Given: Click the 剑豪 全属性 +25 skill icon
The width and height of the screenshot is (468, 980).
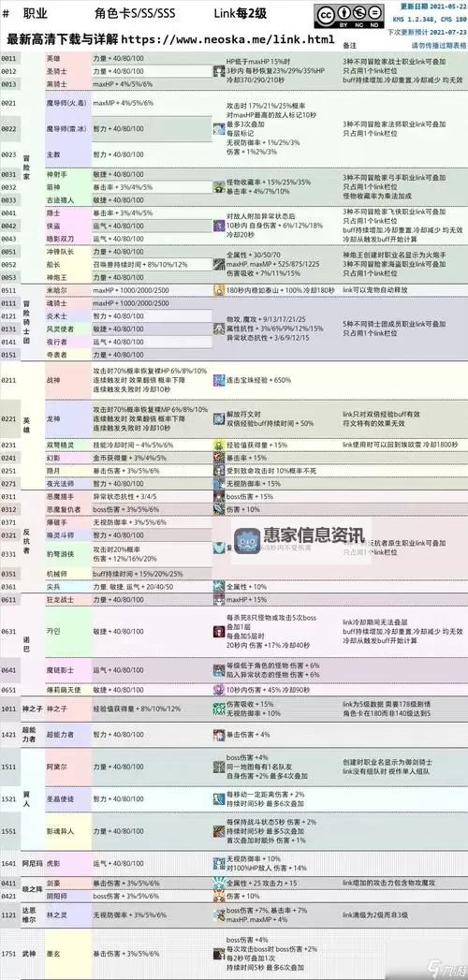Looking at the screenshot, I should [x=219, y=883].
